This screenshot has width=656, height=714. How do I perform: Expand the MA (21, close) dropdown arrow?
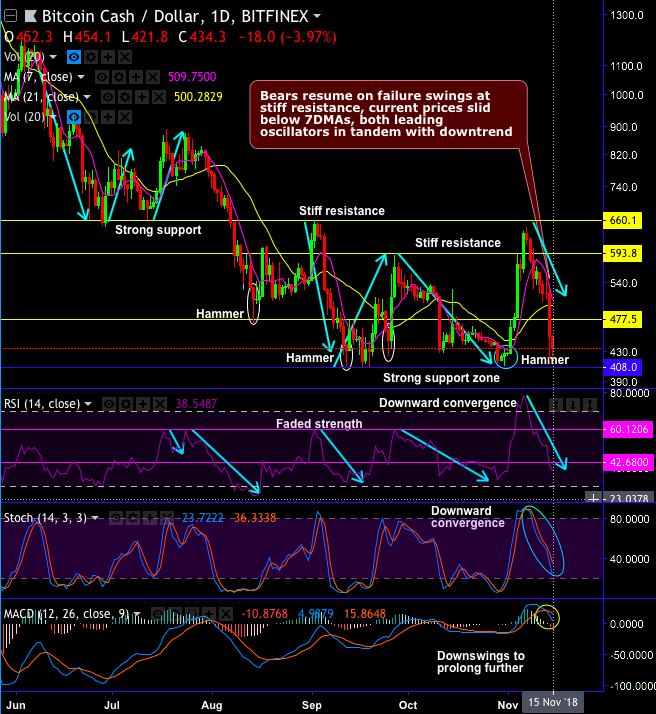86,97
